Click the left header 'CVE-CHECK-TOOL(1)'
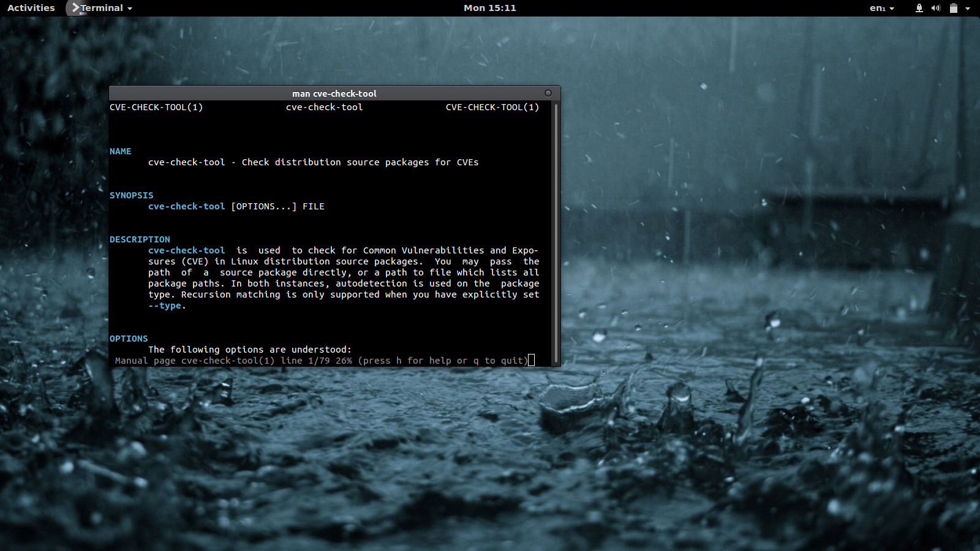The height and width of the screenshot is (551, 980). 156,107
